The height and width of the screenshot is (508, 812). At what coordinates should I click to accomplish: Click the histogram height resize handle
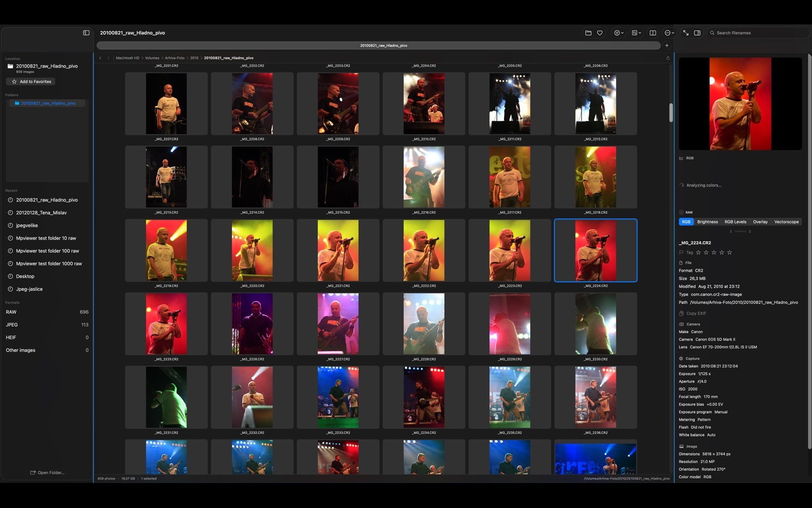pos(740,232)
